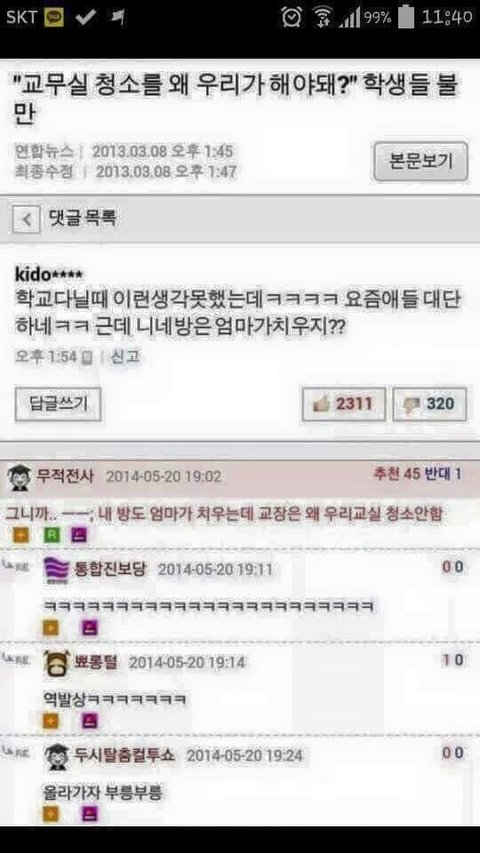This screenshot has height=853, width=480.
Task: Write a reply with 답글쓰기 button
Action: [58, 404]
